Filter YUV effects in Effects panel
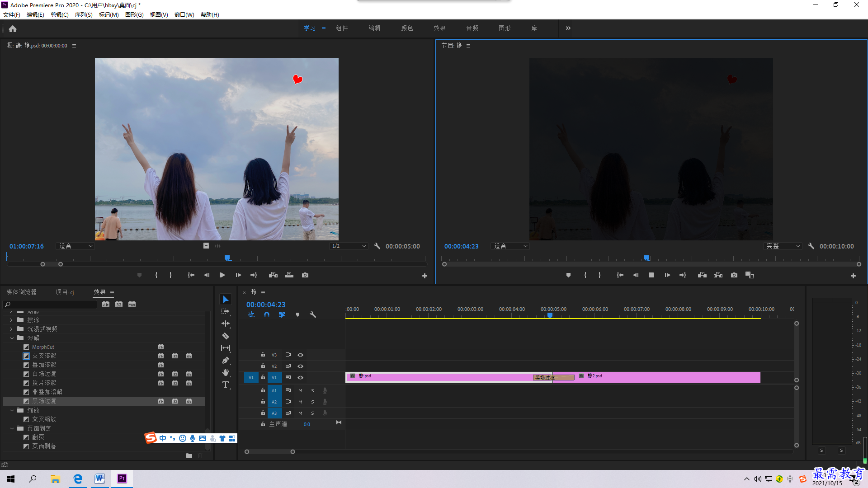 (x=132, y=305)
